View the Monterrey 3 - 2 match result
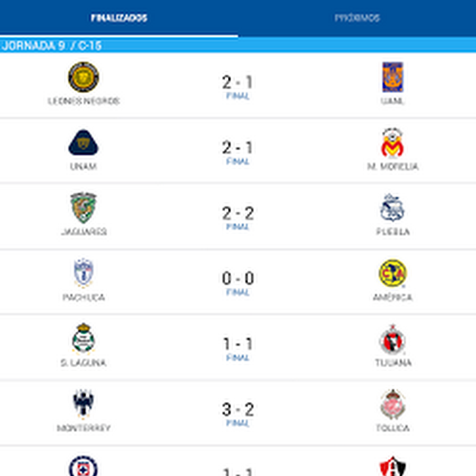The image size is (476, 476). (237, 410)
